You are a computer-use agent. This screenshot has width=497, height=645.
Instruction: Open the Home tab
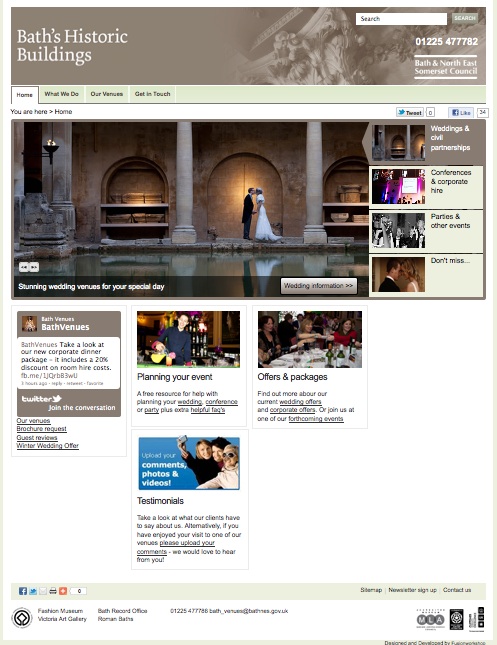point(25,95)
